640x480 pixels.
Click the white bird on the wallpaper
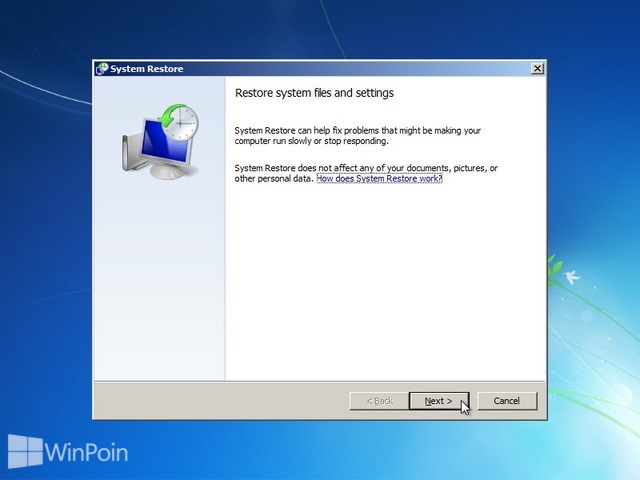point(572,276)
